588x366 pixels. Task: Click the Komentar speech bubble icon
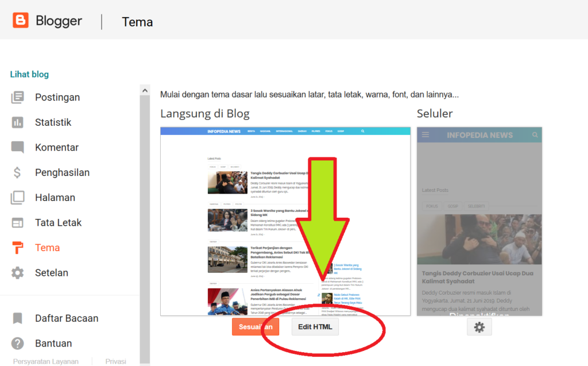[18, 148]
